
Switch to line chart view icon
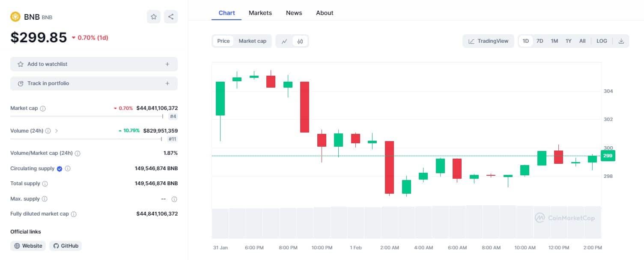(x=284, y=41)
